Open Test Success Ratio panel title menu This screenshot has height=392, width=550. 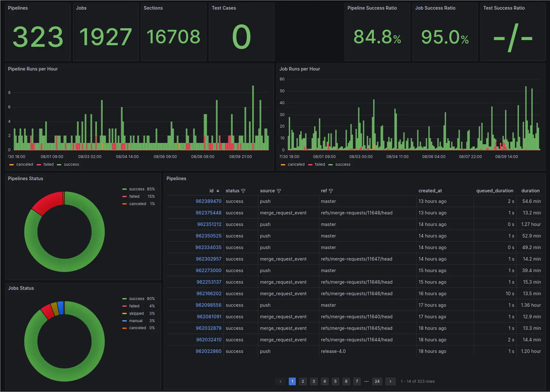(504, 8)
